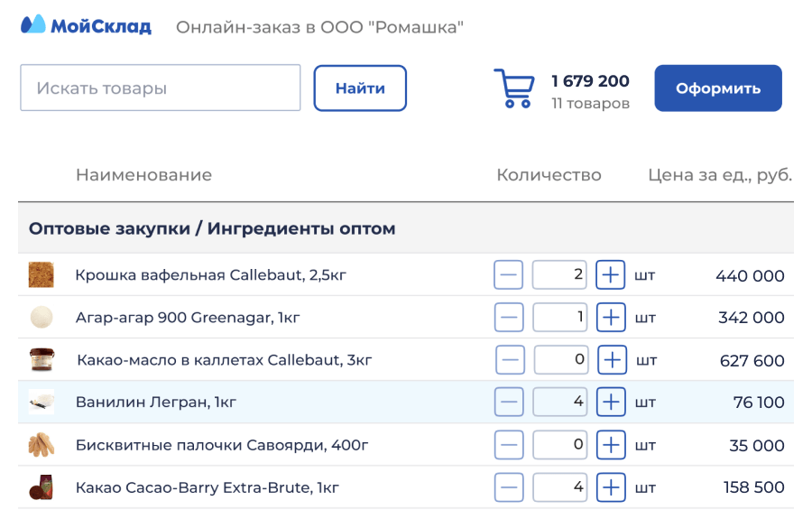
Task: Click quantity field for Агар-агар 900 Greenagar
Action: click(559, 317)
